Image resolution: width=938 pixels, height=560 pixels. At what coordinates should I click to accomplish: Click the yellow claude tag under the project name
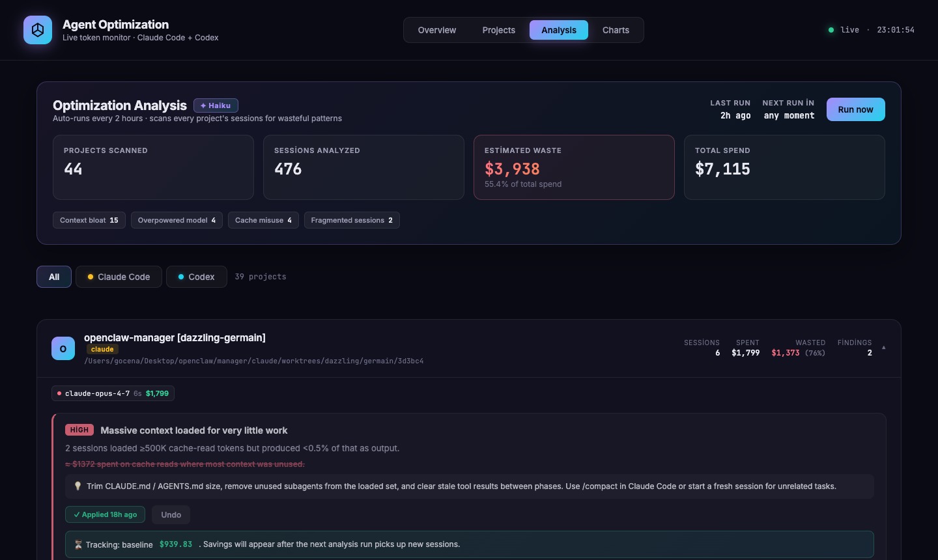(x=102, y=350)
